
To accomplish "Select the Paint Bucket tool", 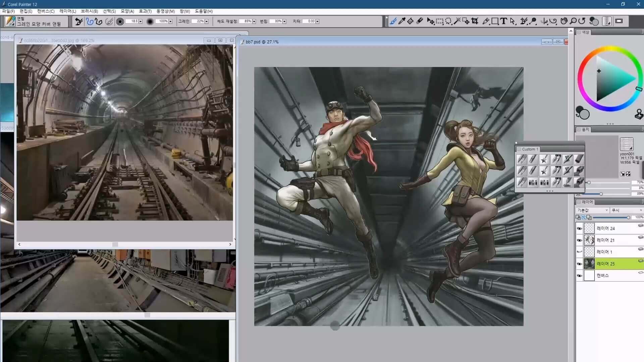I will (410, 21).
